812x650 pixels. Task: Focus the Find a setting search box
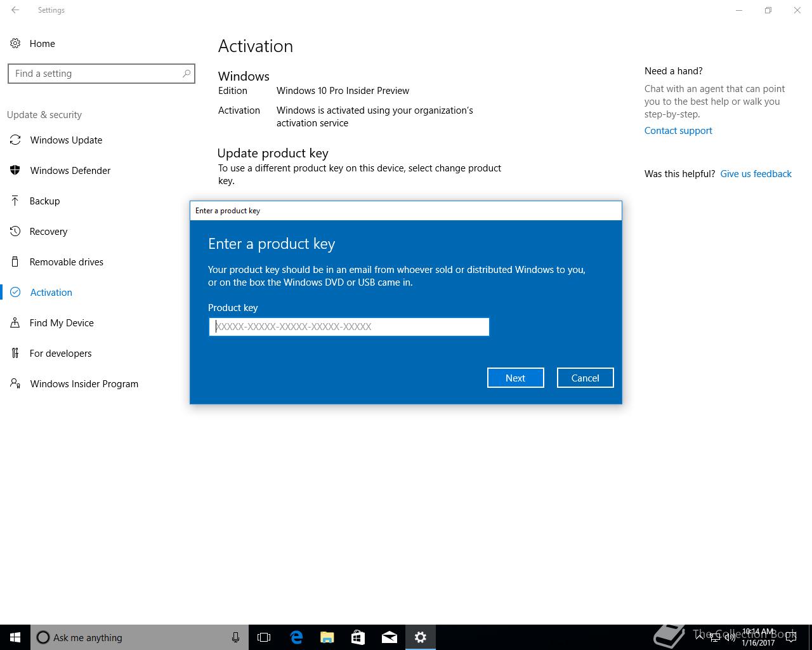[x=101, y=74]
